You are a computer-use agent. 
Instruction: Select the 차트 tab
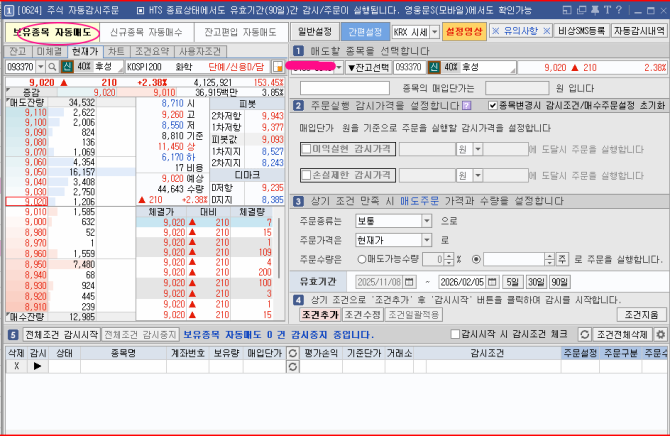point(116,49)
